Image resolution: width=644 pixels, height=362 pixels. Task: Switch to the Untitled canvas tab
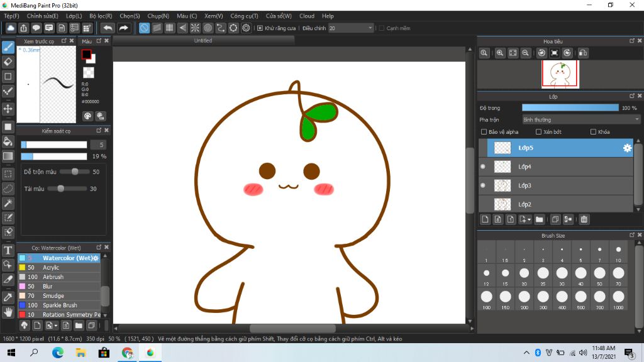[x=203, y=41]
